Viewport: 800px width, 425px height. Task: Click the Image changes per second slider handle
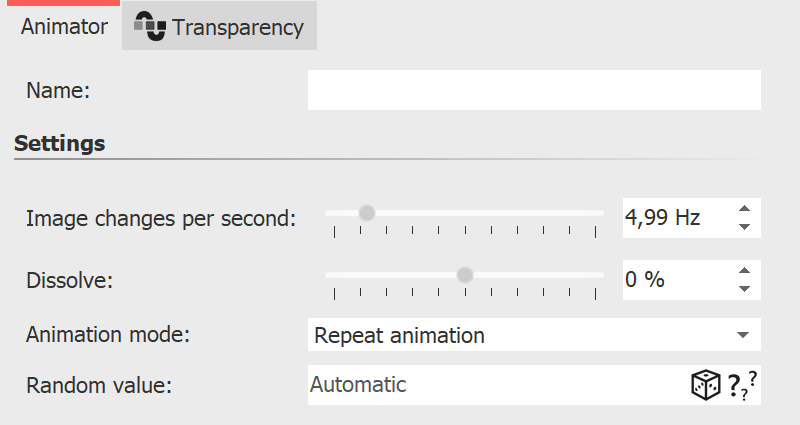[x=367, y=213]
